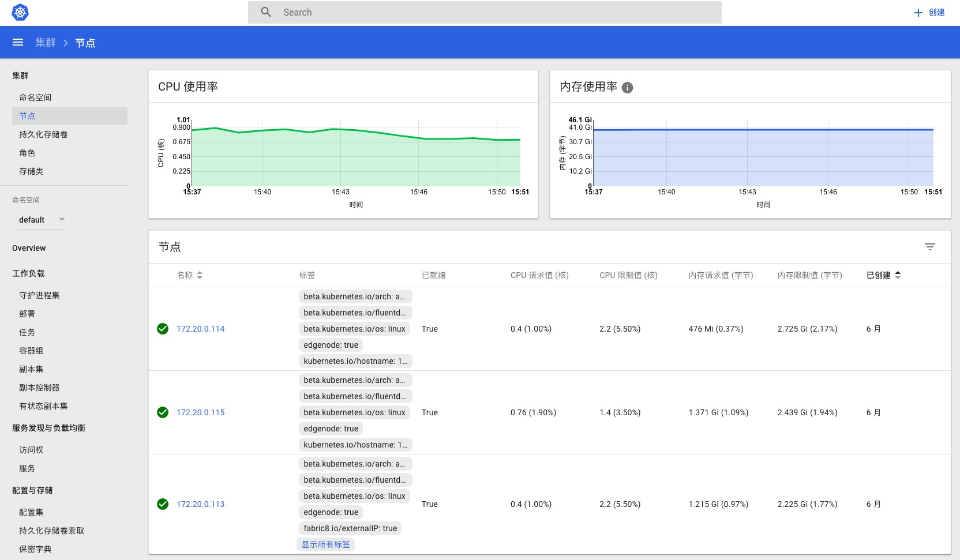Select Overview in the sidebar

point(28,248)
